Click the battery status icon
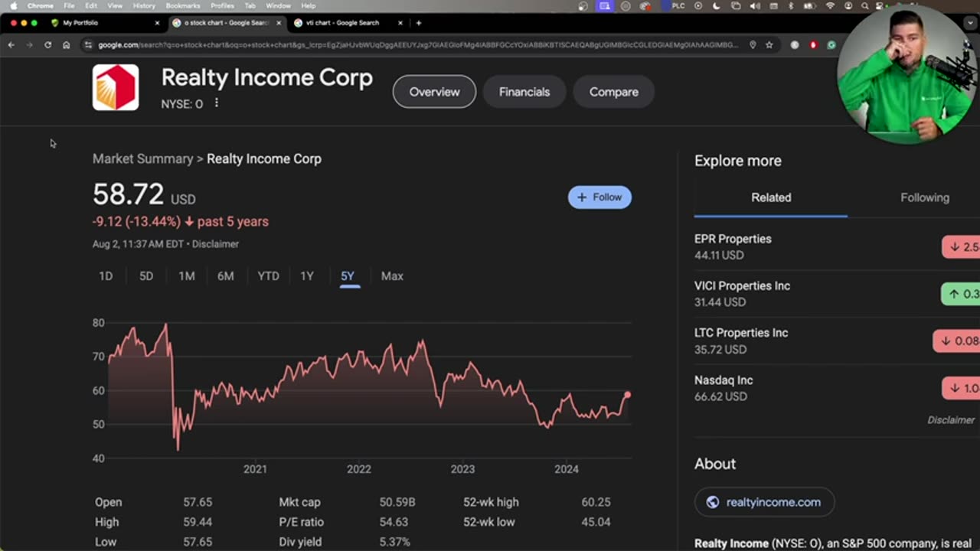 811,5
